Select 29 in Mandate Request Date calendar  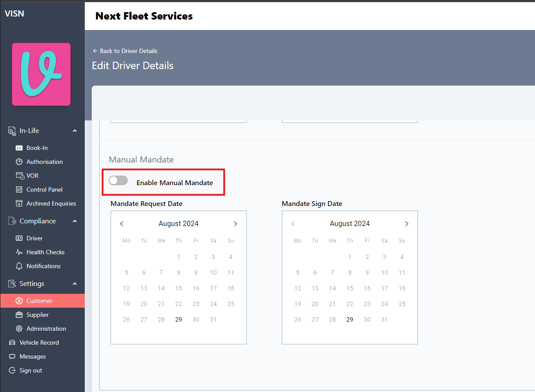click(x=179, y=319)
